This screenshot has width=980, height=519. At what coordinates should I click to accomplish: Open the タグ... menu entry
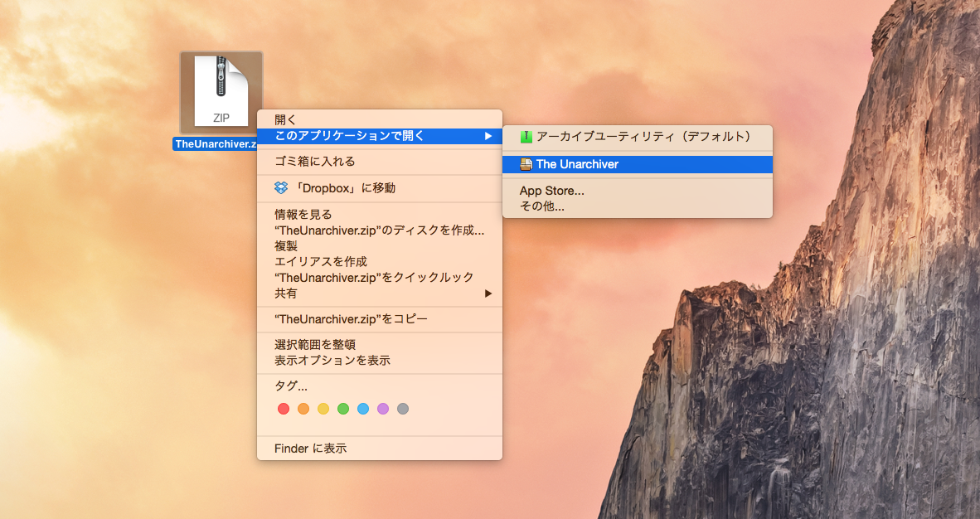pos(380,386)
